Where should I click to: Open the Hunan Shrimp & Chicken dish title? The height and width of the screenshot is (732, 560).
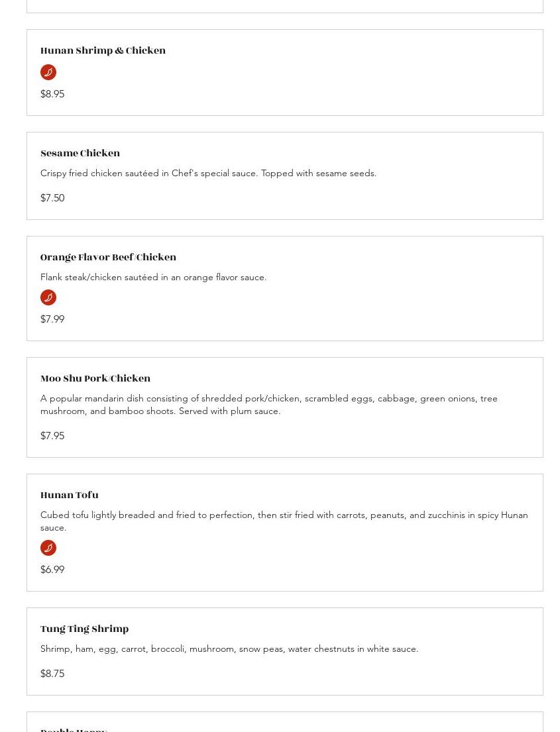pos(103,51)
